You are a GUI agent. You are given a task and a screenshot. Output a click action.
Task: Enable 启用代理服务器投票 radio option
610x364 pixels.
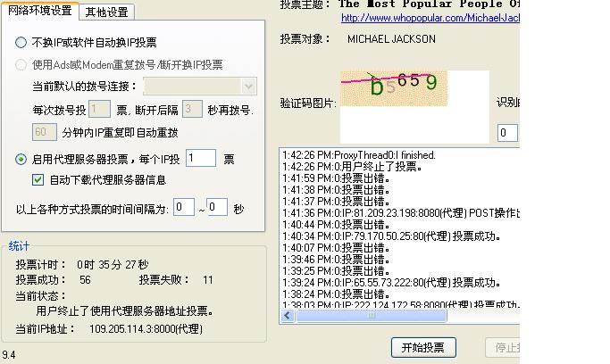[21, 159]
